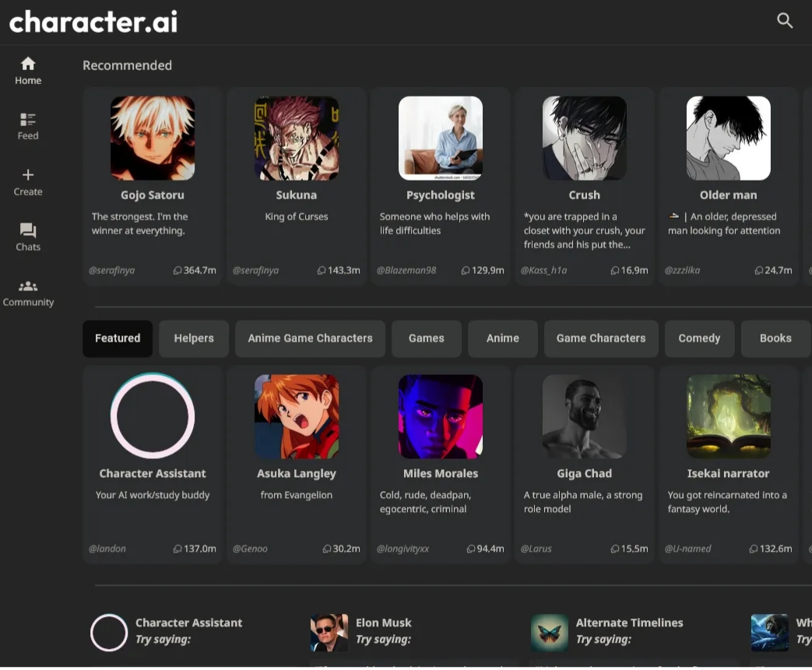The width and height of the screenshot is (812, 670).
Task: Open Chats from the sidebar
Action: coord(28,230)
